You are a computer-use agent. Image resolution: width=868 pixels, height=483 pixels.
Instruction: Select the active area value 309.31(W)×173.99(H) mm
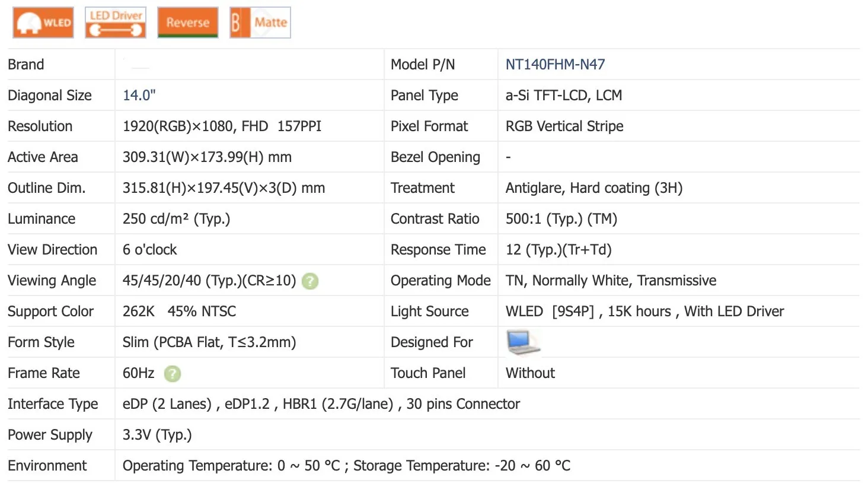tap(207, 157)
